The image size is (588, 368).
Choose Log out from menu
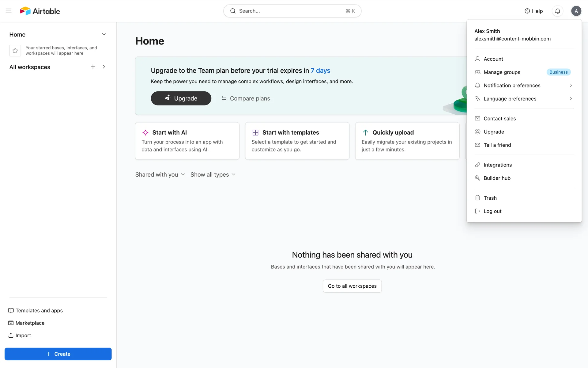(492, 211)
